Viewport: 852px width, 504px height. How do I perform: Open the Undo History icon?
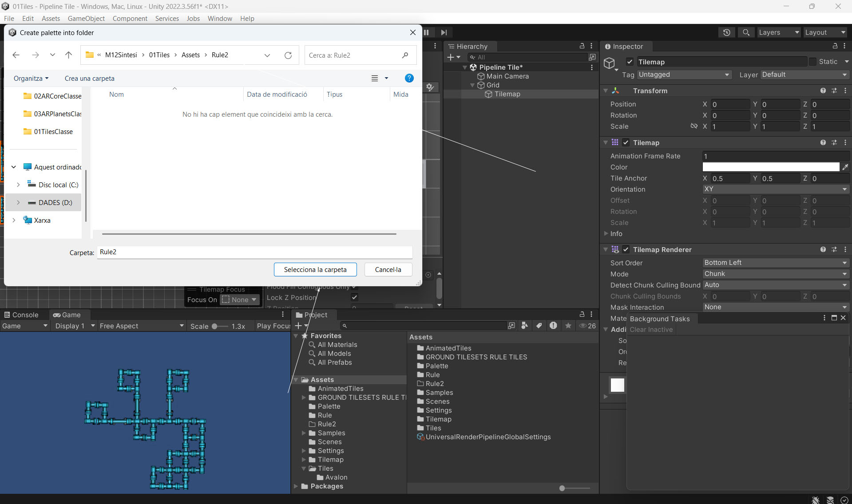726,32
